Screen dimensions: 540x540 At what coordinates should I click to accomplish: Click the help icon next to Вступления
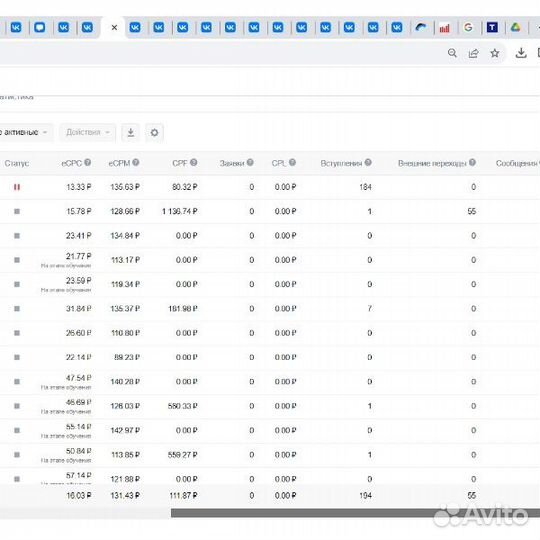point(368,162)
